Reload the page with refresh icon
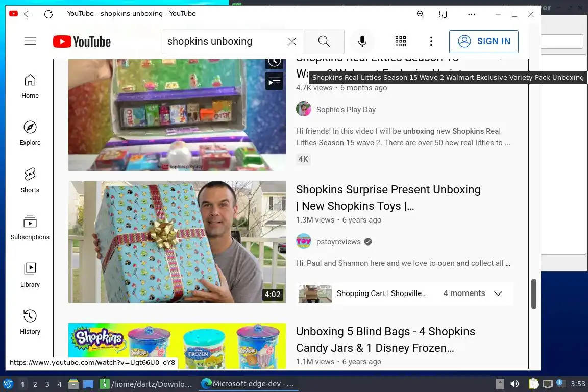The width and height of the screenshot is (588, 392). [x=48, y=14]
